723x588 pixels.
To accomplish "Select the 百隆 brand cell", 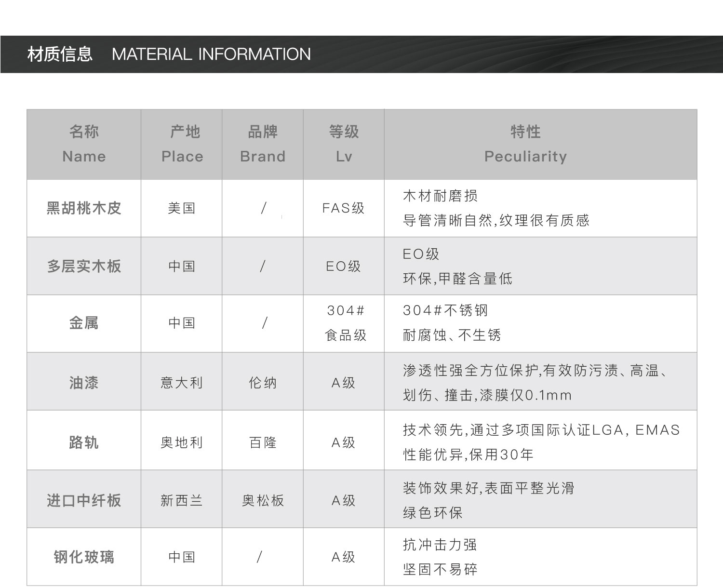I will tap(263, 442).
